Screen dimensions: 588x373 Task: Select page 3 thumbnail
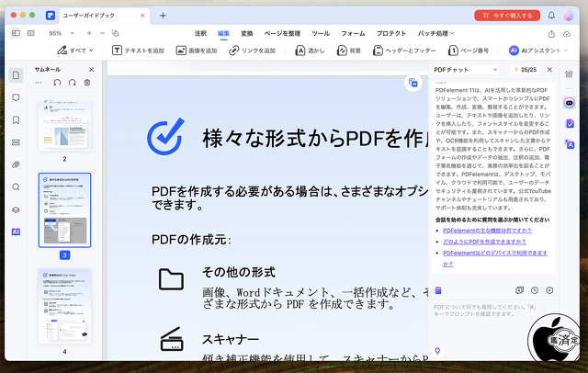tap(64, 210)
